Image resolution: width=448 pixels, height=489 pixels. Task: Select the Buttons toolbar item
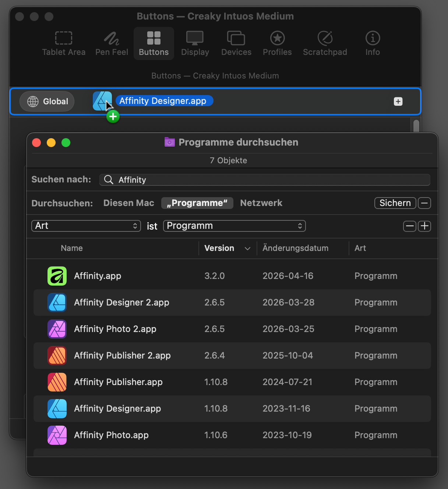(x=154, y=43)
